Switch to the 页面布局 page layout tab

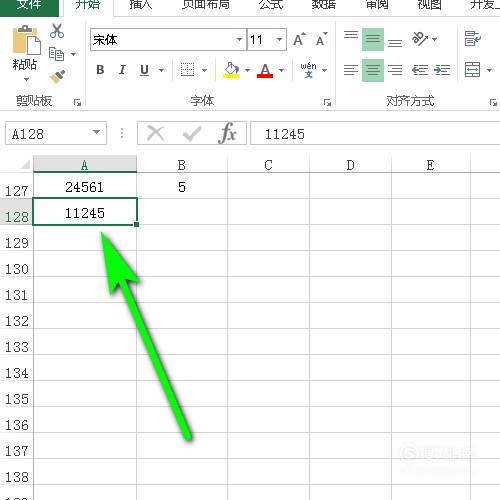[x=206, y=5]
